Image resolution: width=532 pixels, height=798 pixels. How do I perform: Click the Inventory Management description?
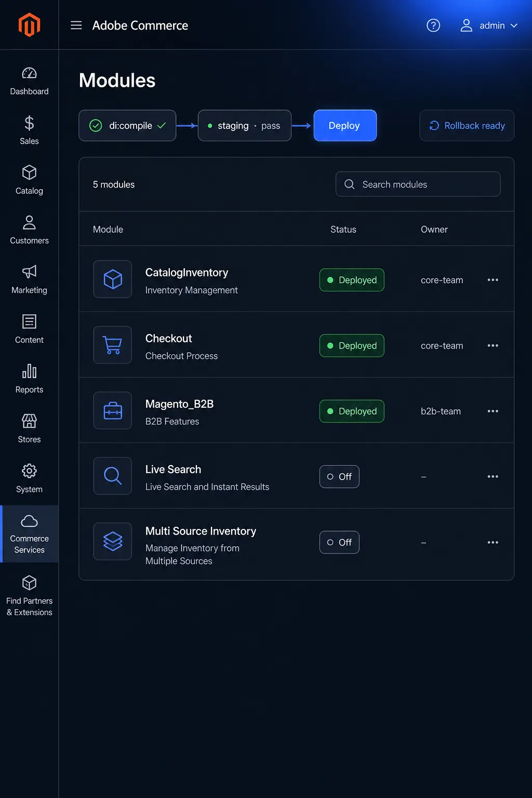191,290
